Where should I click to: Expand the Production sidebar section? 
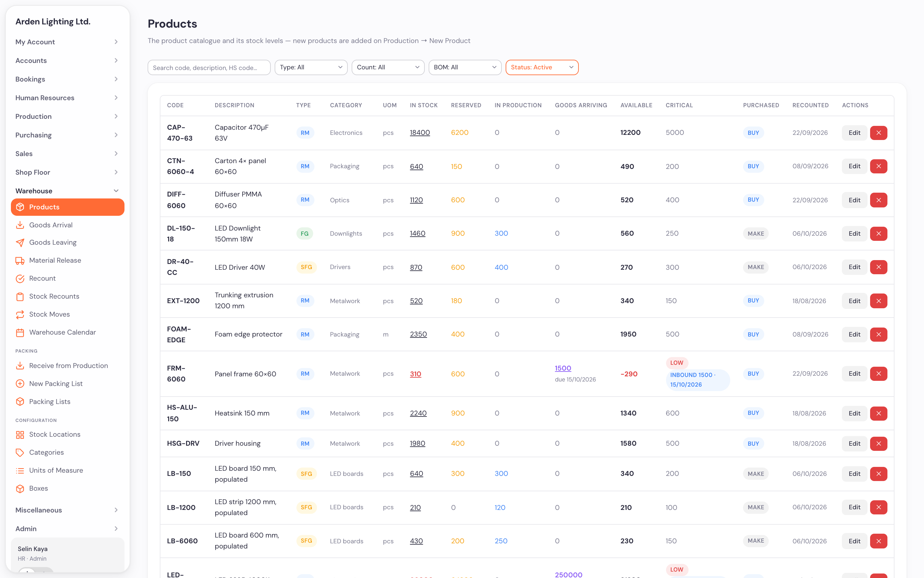coord(67,116)
